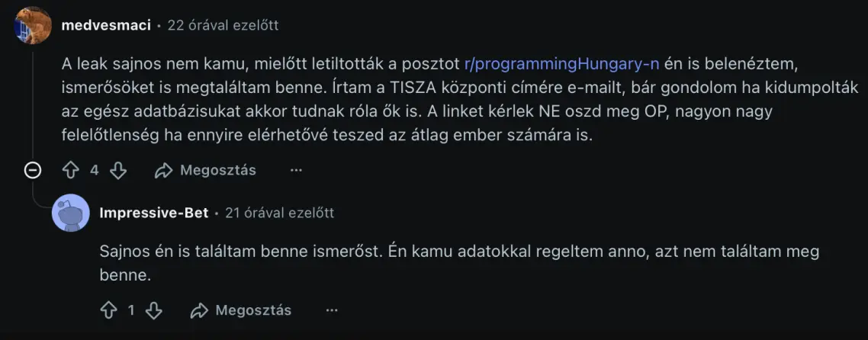Open more options on Impressive-Bet's reply
868x340 pixels.
pyautogui.click(x=332, y=310)
